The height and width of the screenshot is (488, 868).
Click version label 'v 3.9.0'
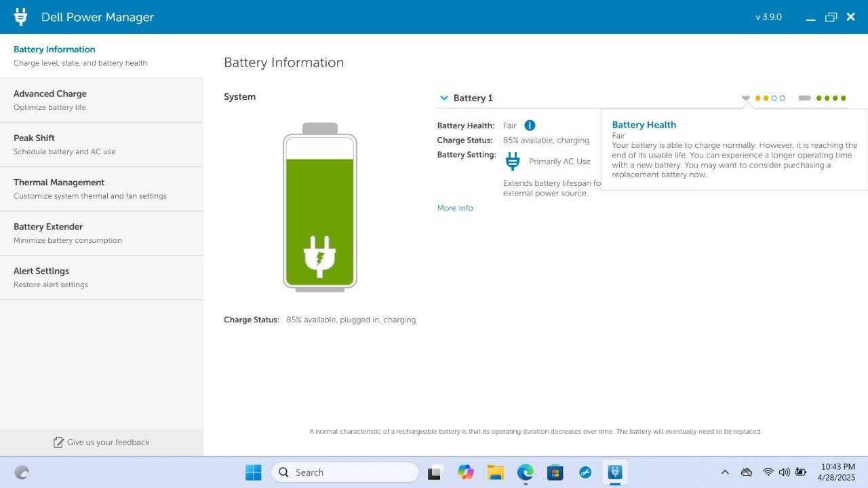point(768,17)
